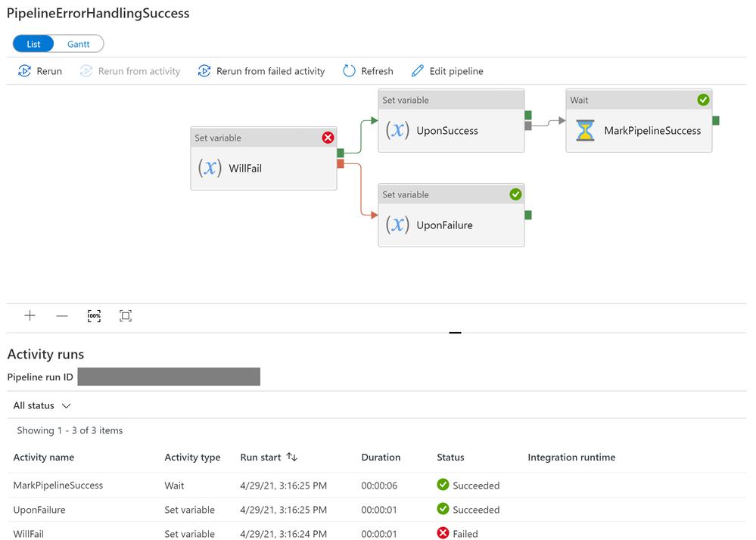Click the green check on UponFailure node
The image size is (756, 540).
(515, 194)
